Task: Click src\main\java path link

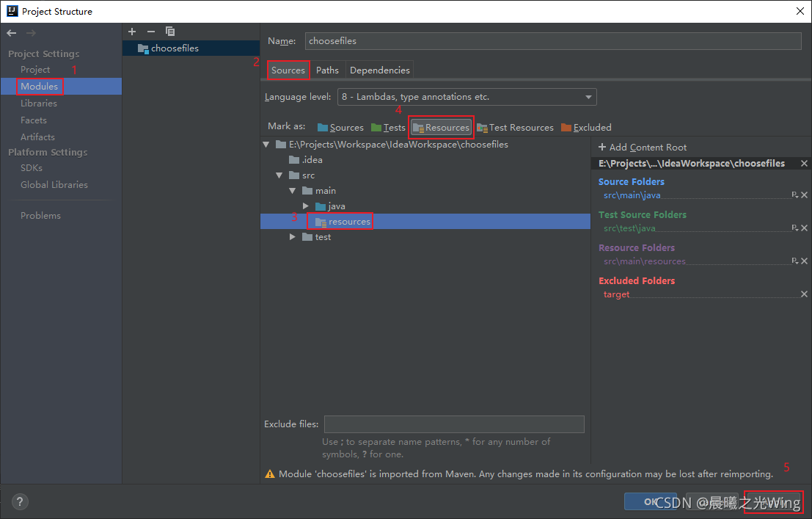Action: click(632, 195)
